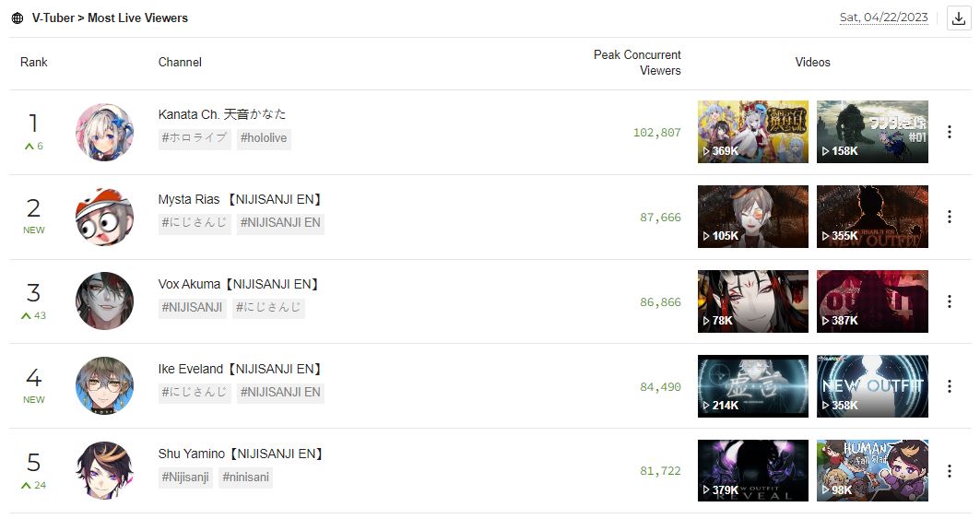The image size is (980, 519).
Task: Open the date picker showing Sat, 04/22/2023
Action: click(x=884, y=18)
